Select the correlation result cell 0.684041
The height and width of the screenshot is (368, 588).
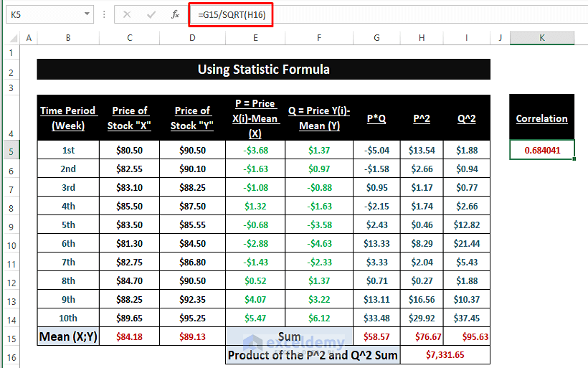click(542, 150)
